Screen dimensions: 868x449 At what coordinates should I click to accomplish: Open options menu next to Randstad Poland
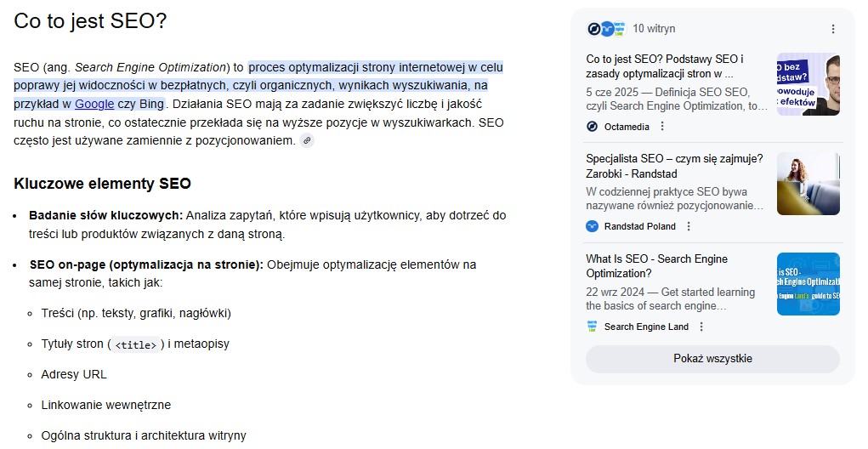689,226
